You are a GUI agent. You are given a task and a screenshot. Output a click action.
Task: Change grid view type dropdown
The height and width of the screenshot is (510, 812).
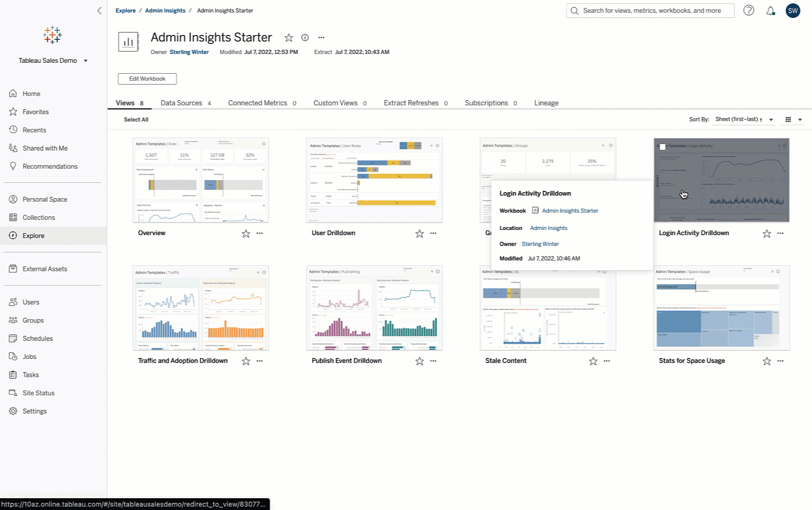[793, 119]
